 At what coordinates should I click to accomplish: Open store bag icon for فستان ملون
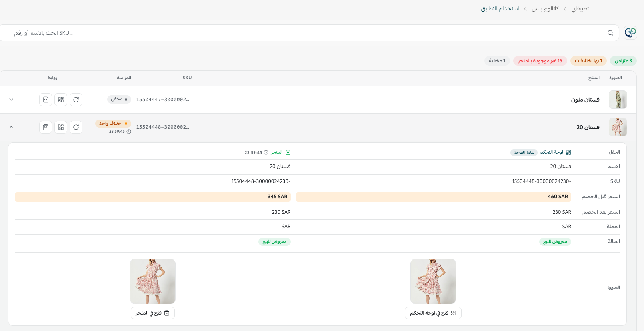pyautogui.click(x=46, y=100)
